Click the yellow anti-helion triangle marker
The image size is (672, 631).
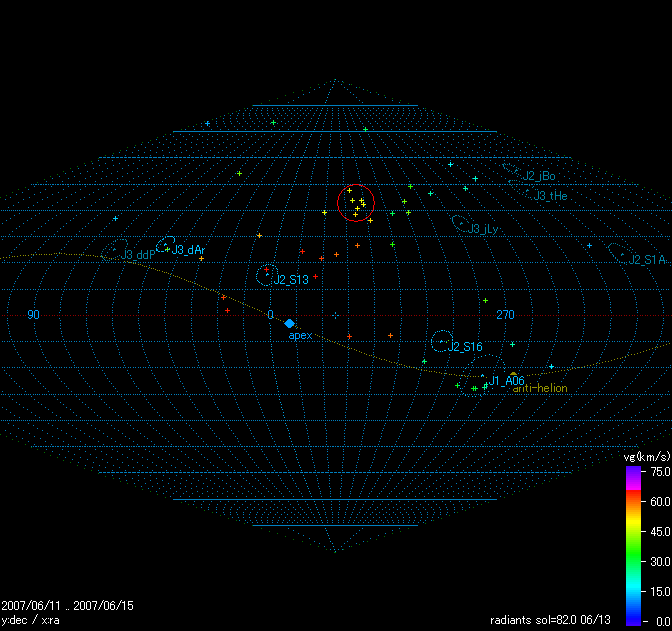click(x=513, y=374)
